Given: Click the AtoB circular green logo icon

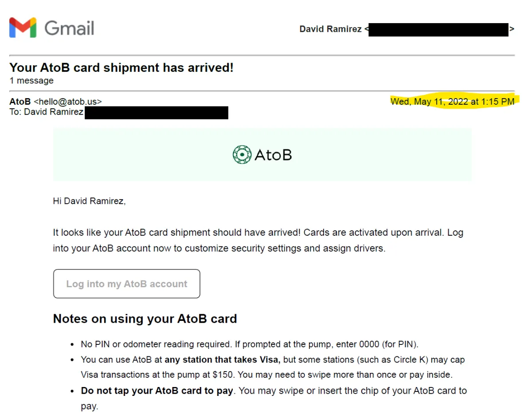Looking at the screenshot, I should point(242,154).
